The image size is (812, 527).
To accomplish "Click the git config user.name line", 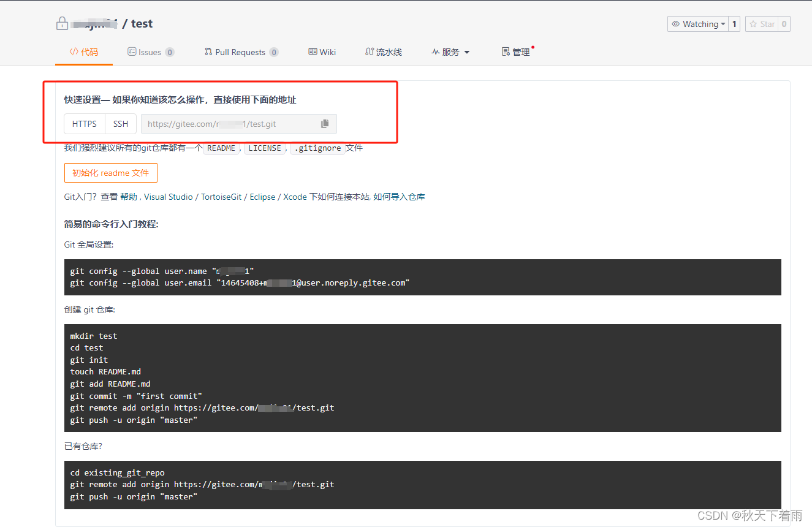I will (162, 271).
